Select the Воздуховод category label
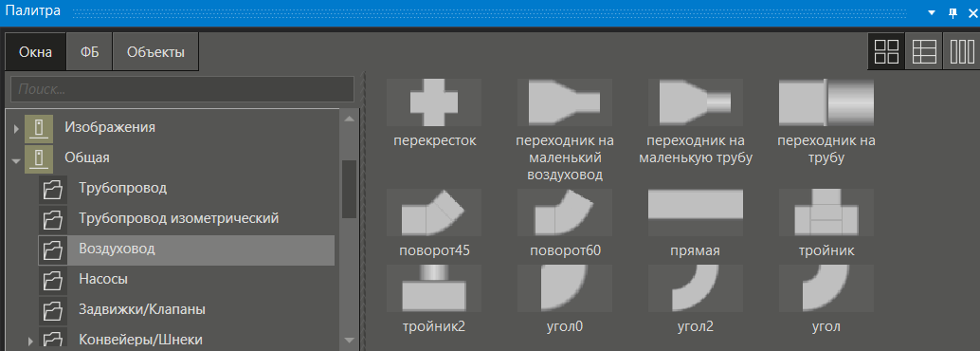 point(117,249)
